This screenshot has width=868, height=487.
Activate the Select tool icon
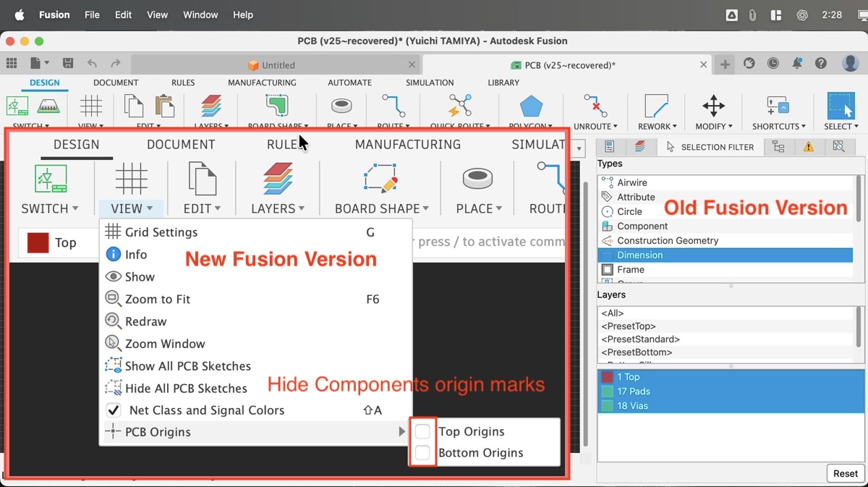(841, 106)
